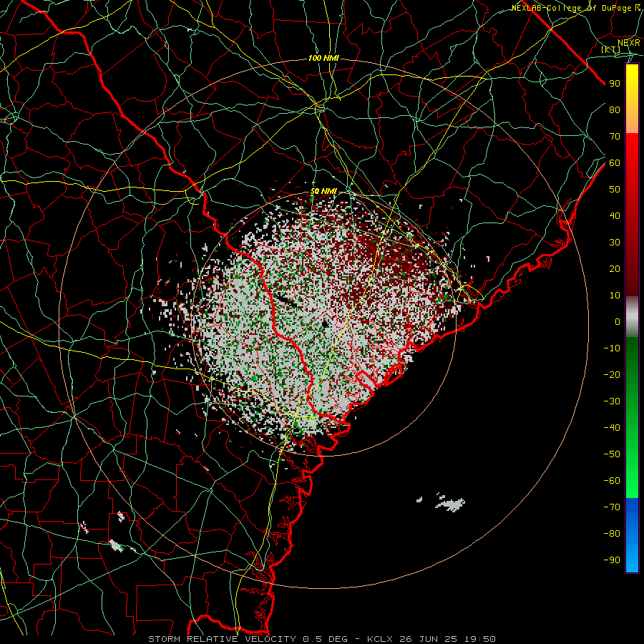Click the 40 value on the velocity scale
This screenshot has width=644, height=644.
(615, 215)
